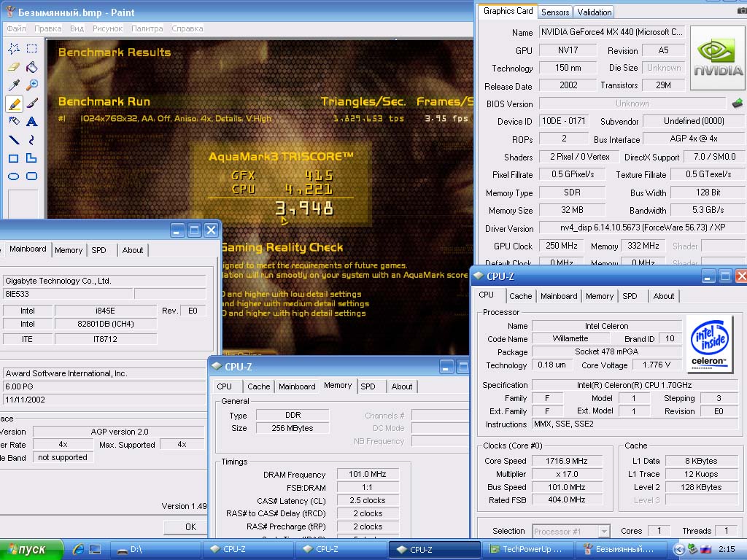Choose the Fill With Color bucket tool

(x=32, y=67)
